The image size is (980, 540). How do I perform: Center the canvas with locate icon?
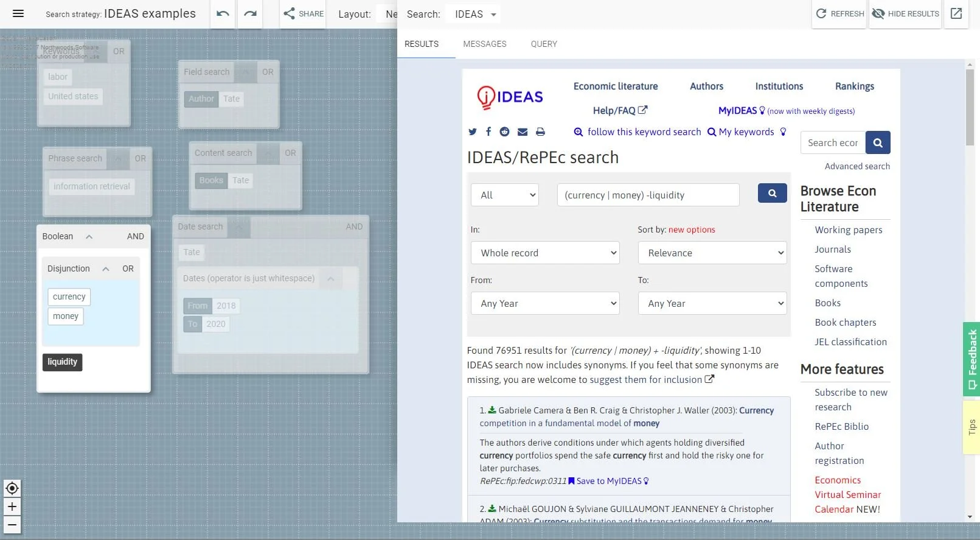12,488
